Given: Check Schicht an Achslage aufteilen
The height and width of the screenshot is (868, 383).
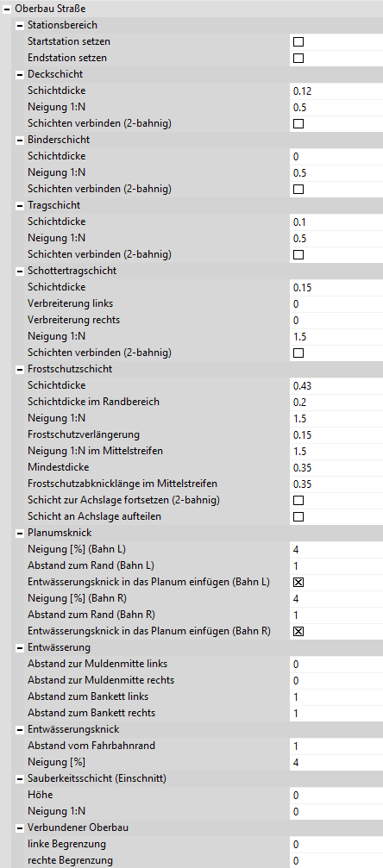Looking at the screenshot, I should (x=298, y=516).
